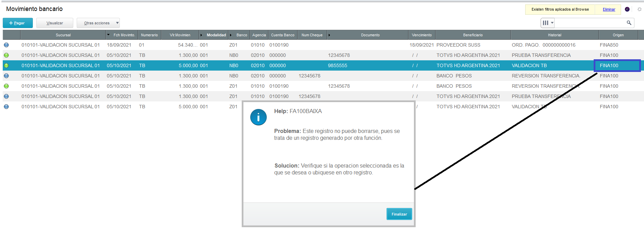
Task: Click blue status circle of PROVEEDOR SUSS row
Action: (6, 45)
